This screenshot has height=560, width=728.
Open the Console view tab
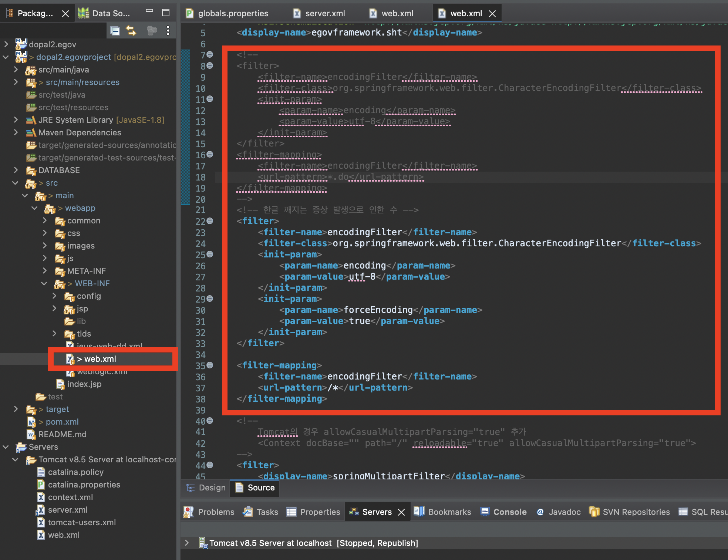click(509, 512)
